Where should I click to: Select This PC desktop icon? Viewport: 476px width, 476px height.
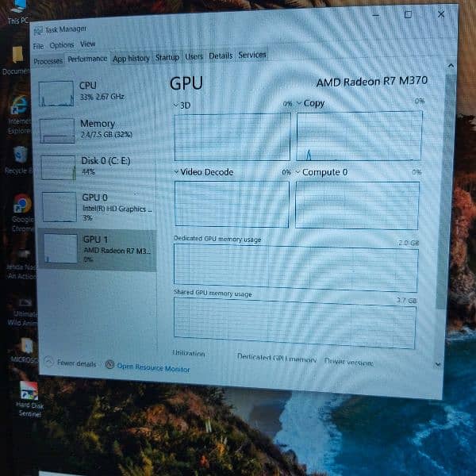click(x=18, y=12)
